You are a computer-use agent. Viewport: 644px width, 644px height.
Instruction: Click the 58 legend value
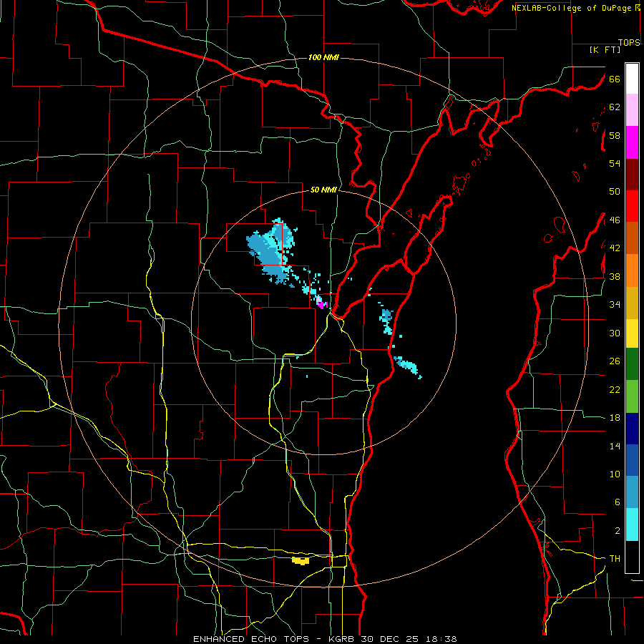click(x=615, y=135)
